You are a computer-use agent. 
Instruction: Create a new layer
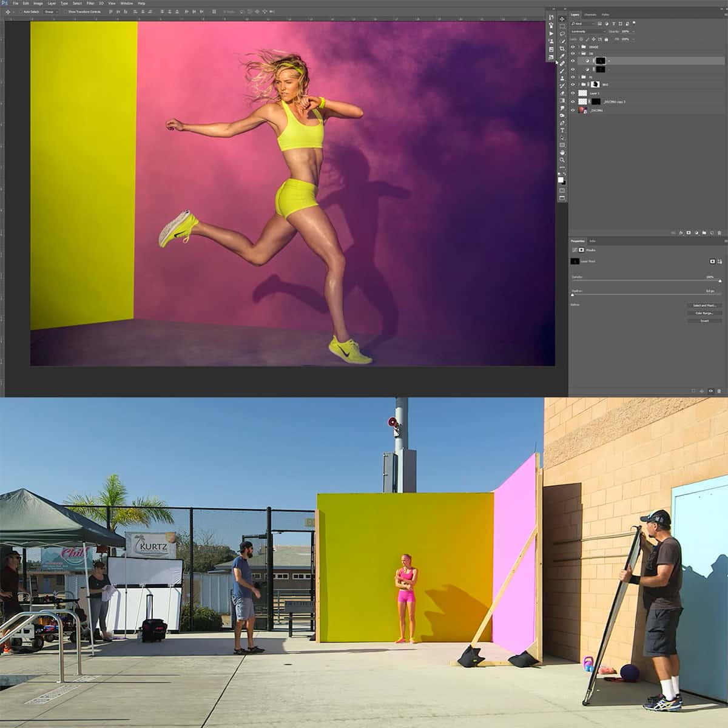click(712, 233)
